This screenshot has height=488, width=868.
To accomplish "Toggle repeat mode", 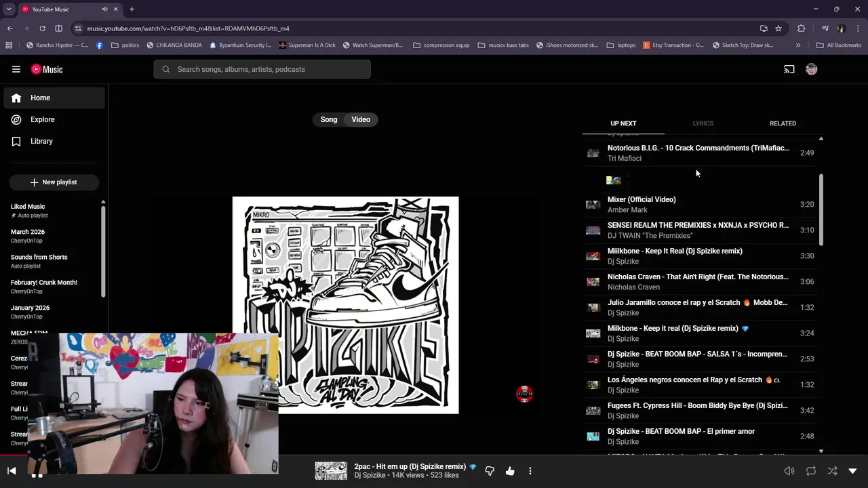I will coord(811,471).
